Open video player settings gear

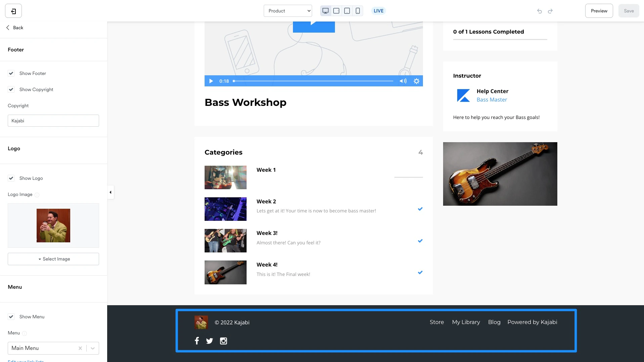[416, 81]
